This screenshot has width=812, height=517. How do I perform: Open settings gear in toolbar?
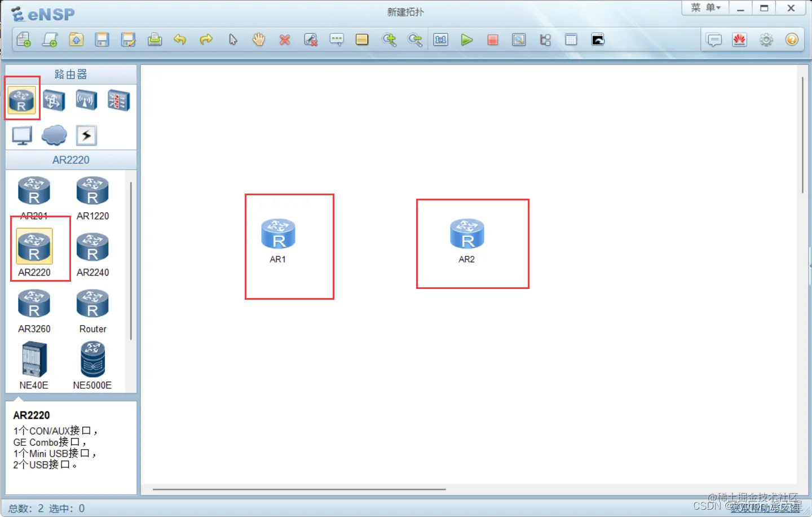[x=766, y=40]
